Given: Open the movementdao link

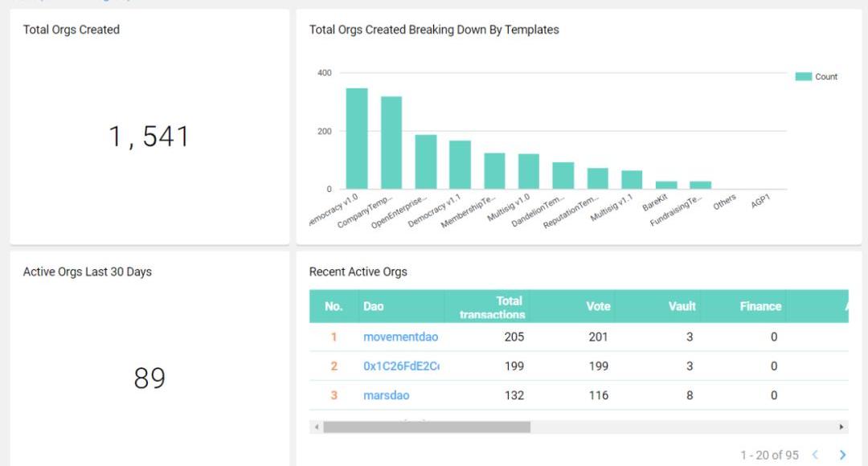Looking at the screenshot, I should (400, 337).
